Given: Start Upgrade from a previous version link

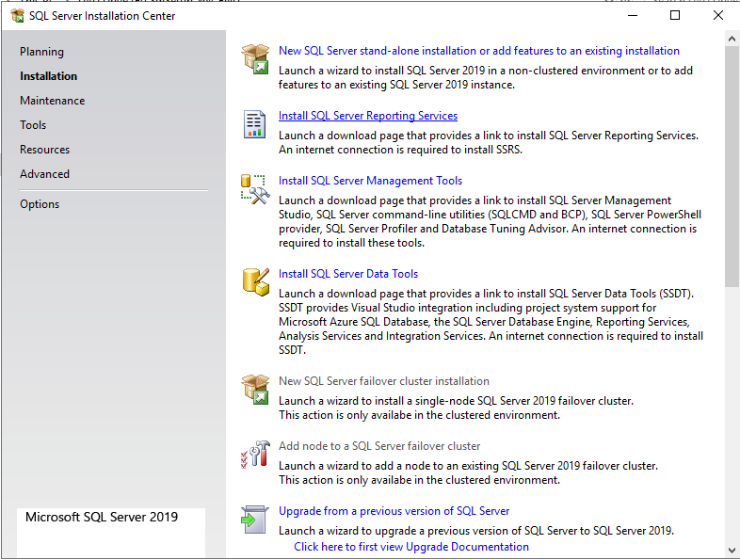Looking at the screenshot, I should pos(394,511).
